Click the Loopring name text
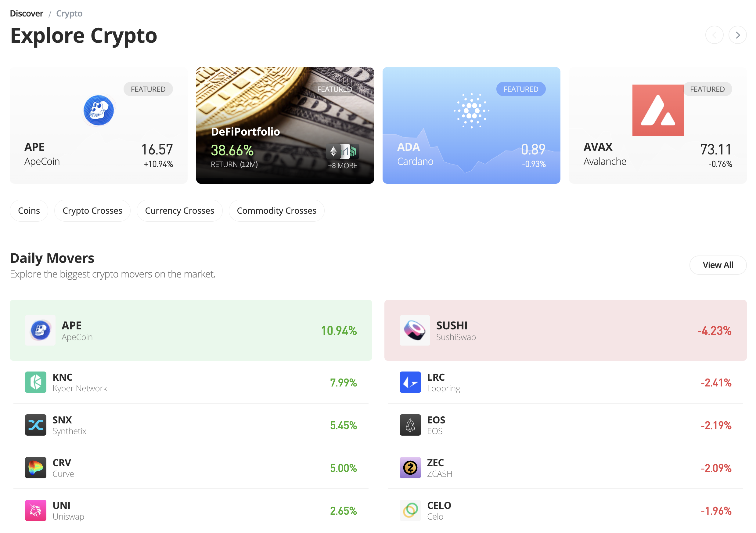Image resolution: width=756 pixels, height=533 pixels. tap(444, 389)
